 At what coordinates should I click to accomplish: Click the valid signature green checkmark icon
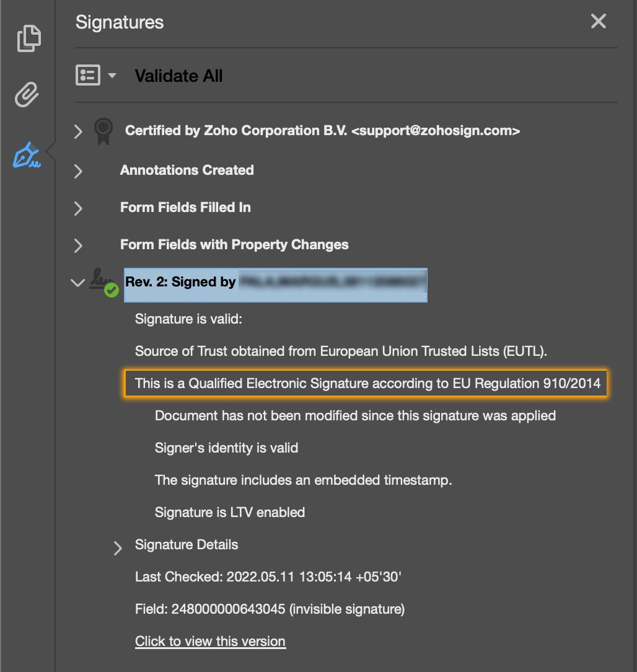pyautogui.click(x=111, y=290)
